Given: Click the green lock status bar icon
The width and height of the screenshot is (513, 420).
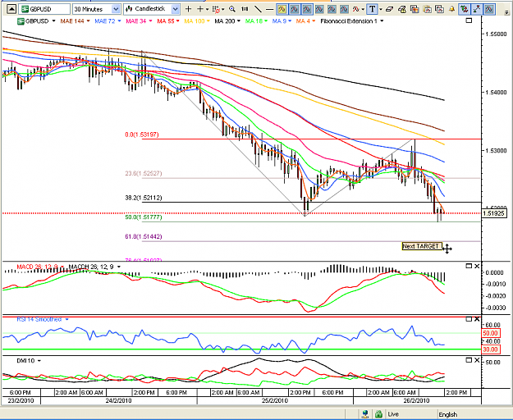Looking at the screenshot, I should (378, 414).
